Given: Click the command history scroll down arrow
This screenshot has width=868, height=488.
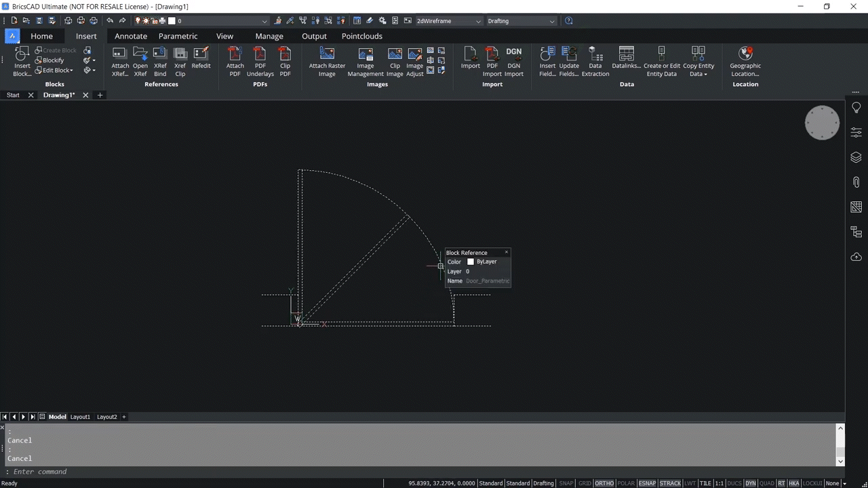Looking at the screenshot, I should [x=841, y=461].
